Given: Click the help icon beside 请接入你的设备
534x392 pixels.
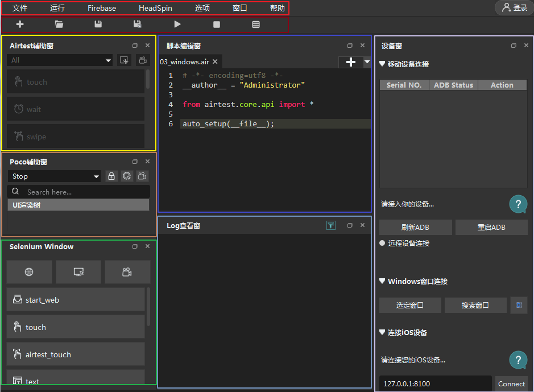Looking at the screenshot, I should (518, 204).
